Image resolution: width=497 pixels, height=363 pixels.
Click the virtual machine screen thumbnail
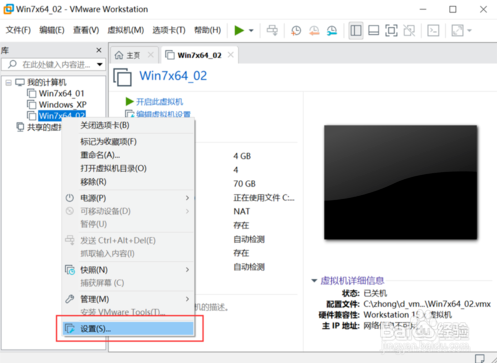(400, 182)
